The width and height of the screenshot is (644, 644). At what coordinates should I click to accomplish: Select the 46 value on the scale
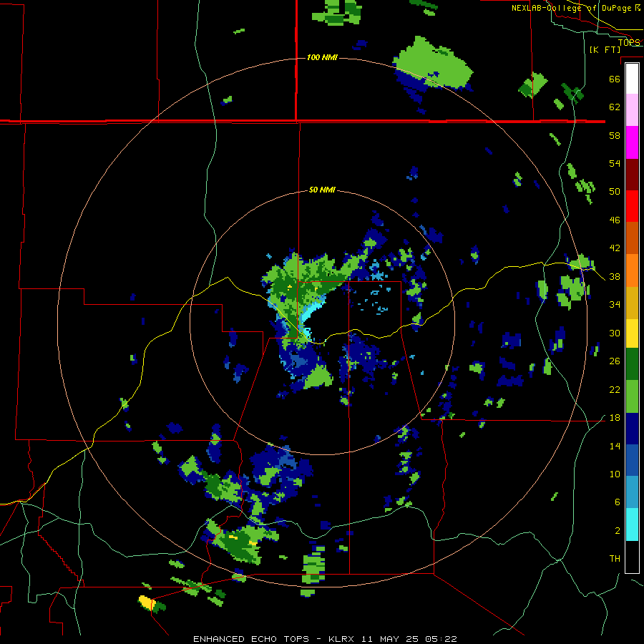tap(615, 220)
